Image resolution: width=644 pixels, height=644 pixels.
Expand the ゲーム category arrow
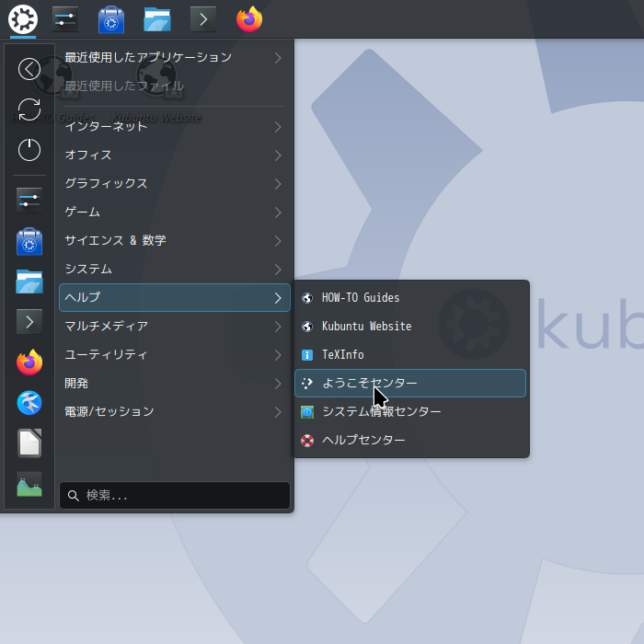(x=278, y=213)
